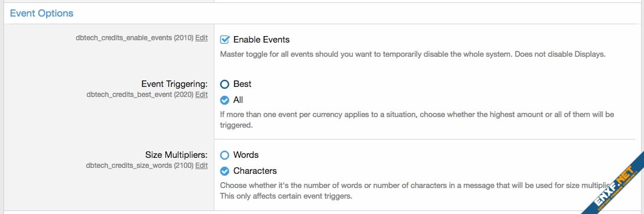Click the explanation under Event Triggering options
Image resolution: width=644 pixels, height=214 pixels.
pos(417,119)
